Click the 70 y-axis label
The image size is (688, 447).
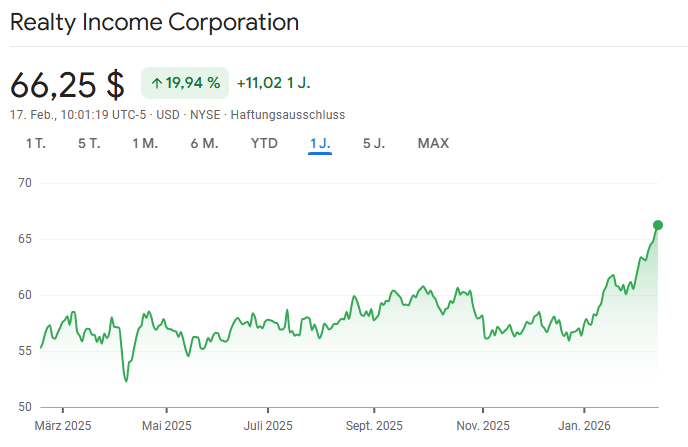(25, 183)
